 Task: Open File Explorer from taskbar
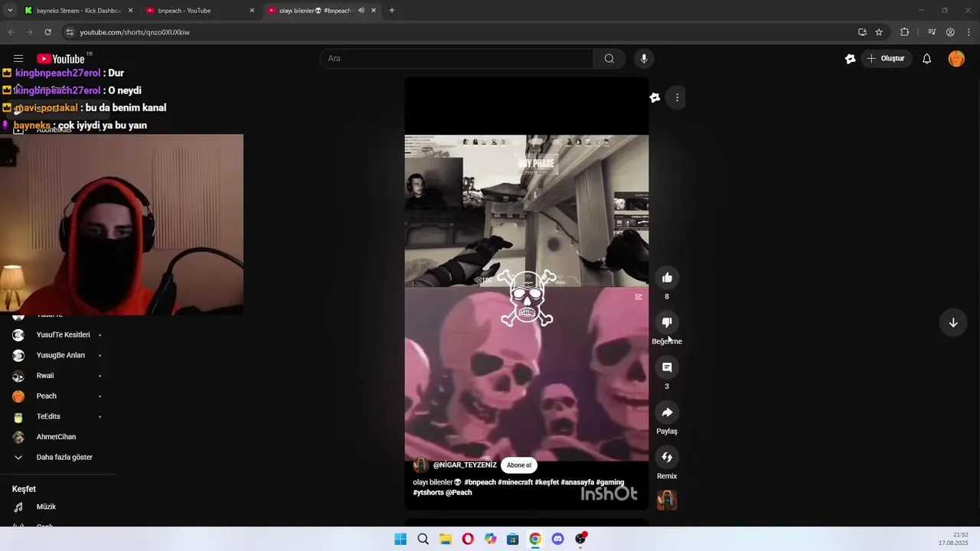coord(446,539)
